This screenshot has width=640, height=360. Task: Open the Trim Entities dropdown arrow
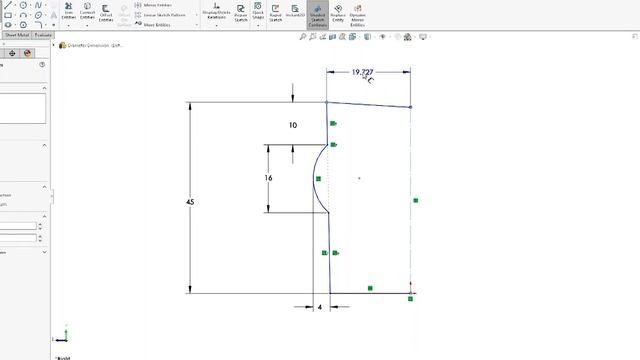pyautogui.click(x=69, y=26)
